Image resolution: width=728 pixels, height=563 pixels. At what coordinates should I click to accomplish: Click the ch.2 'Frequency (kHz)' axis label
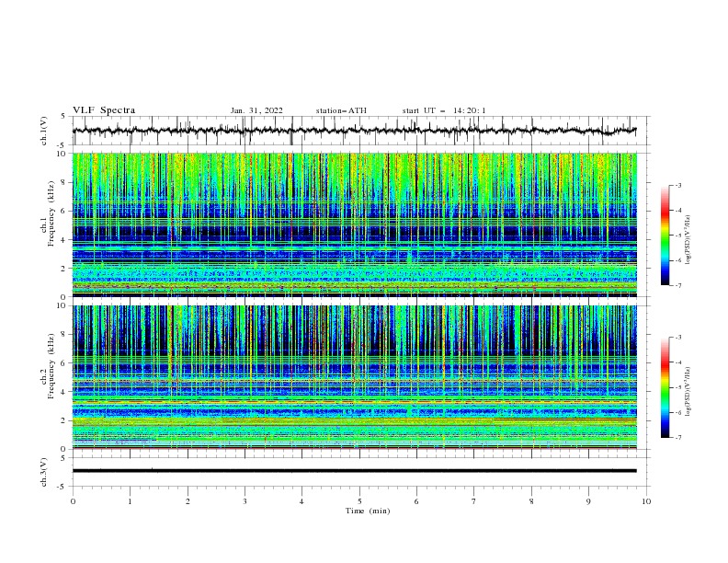53,366
